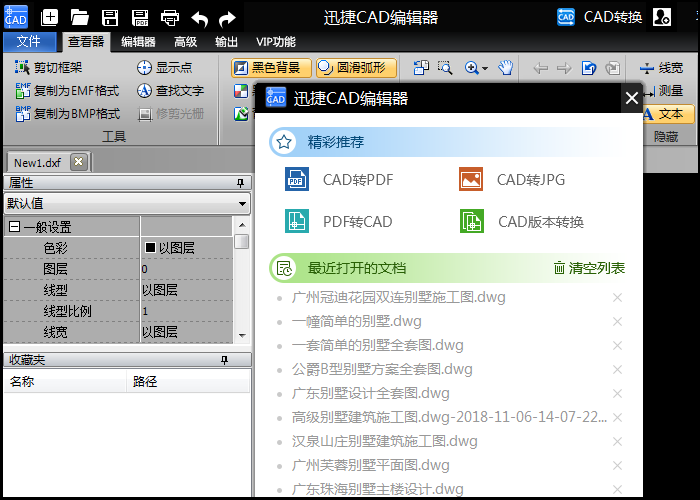Viewport: 700px width, 500px height.
Task: Toggle 圆滑弧形 option
Action: (x=356, y=68)
